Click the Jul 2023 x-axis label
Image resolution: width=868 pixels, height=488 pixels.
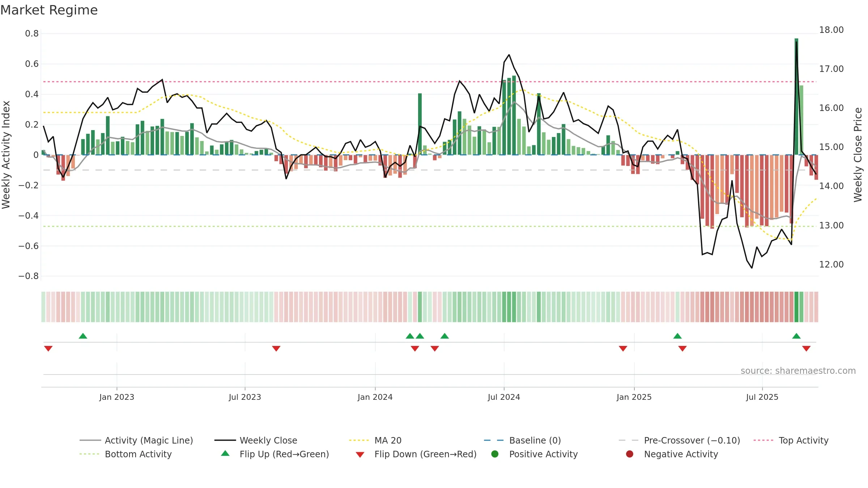(x=245, y=397)
